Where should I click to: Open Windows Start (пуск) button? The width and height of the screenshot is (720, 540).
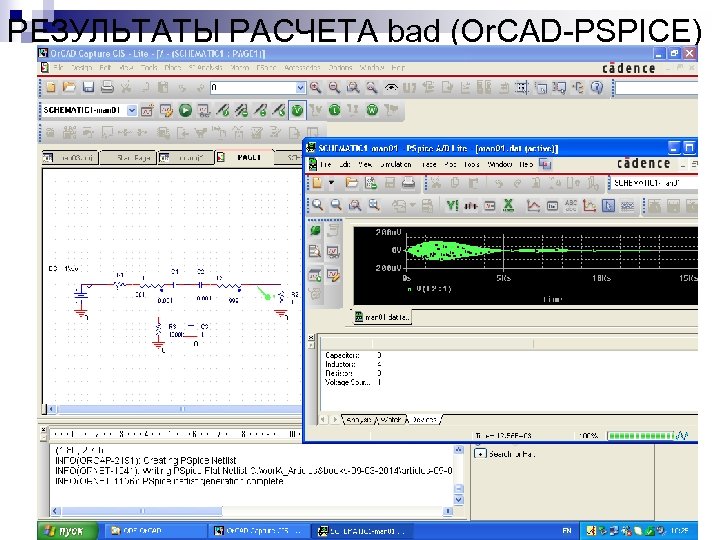point(68,531)
